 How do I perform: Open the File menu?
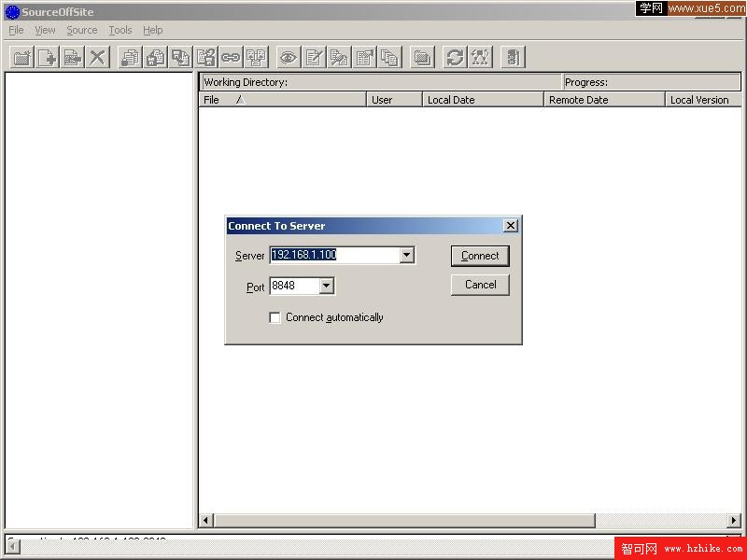16,30
